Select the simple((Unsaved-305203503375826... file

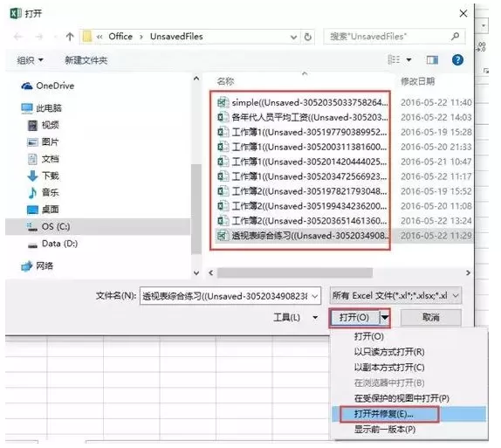click(x=302, y=102)
